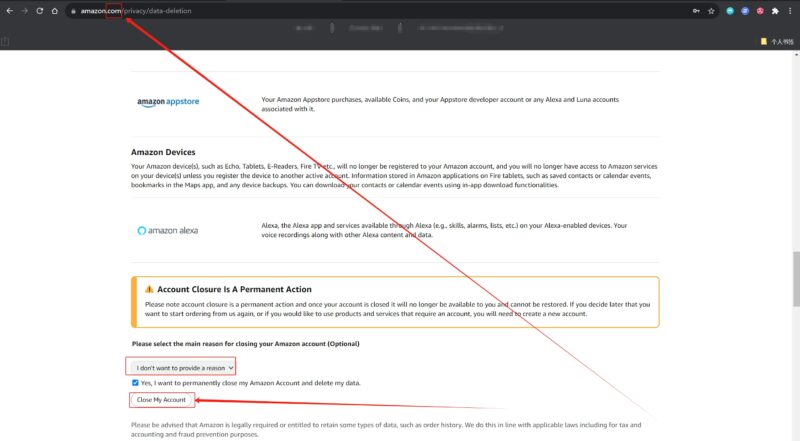Open the saved passwords key icon
This screenshot has width=800, height=441.
click(693, 10)
